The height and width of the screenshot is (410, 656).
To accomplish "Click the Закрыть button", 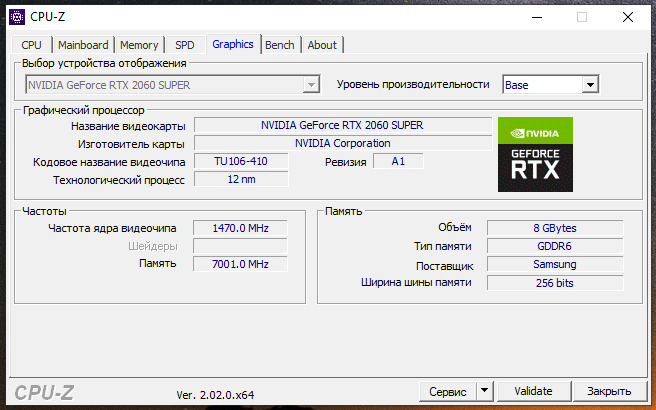I will click(609, 391).
